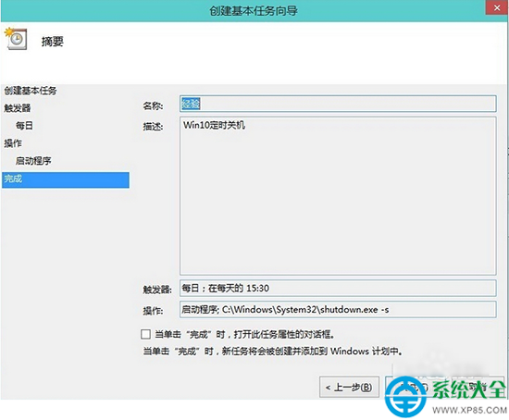Click the 名称 field containing 经验

[338, 104]
